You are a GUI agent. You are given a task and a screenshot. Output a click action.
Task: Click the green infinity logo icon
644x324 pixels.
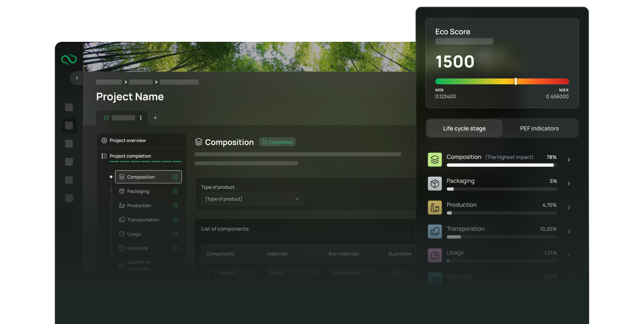pos(69,60)
